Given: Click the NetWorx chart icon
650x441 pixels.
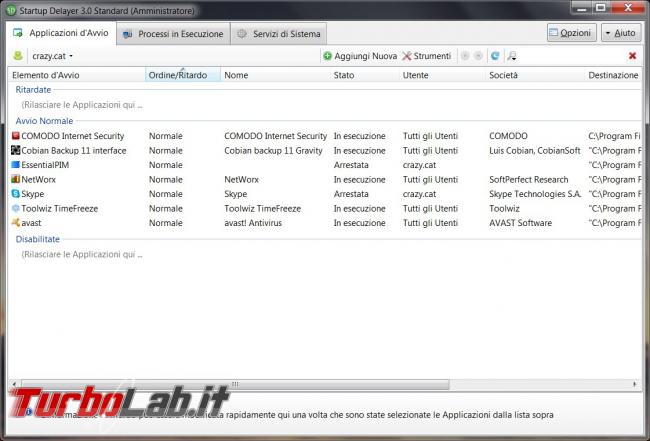Looking at the screenshot, I should [16, 179].
